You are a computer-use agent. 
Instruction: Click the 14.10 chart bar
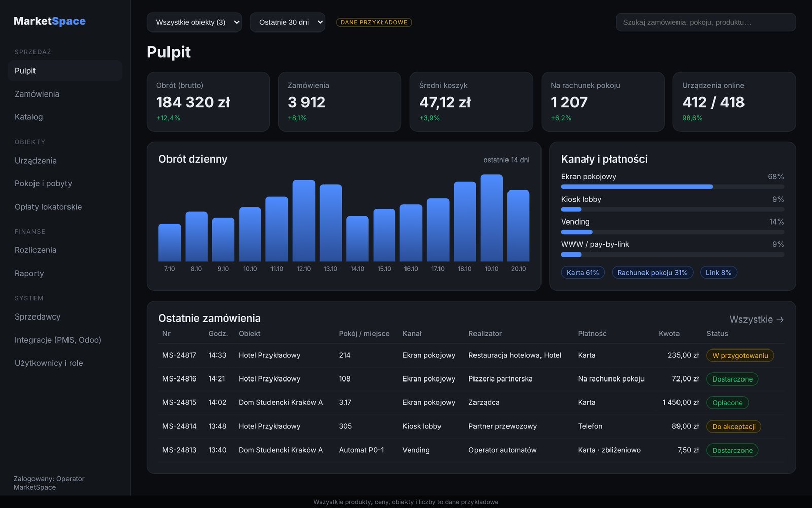[x=357, y=239]
